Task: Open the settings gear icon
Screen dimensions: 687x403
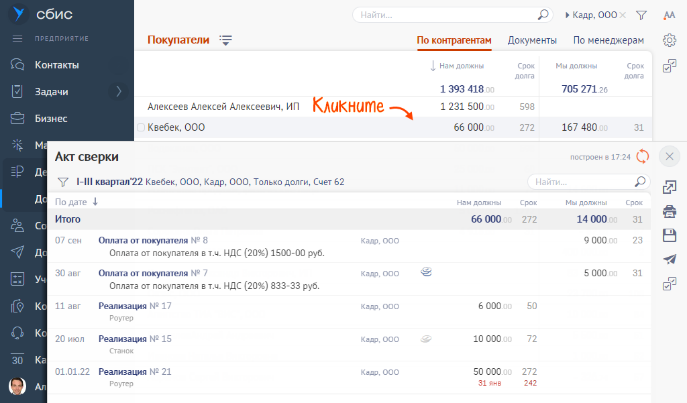Action: pyautogui.click(x=669, y=40)
